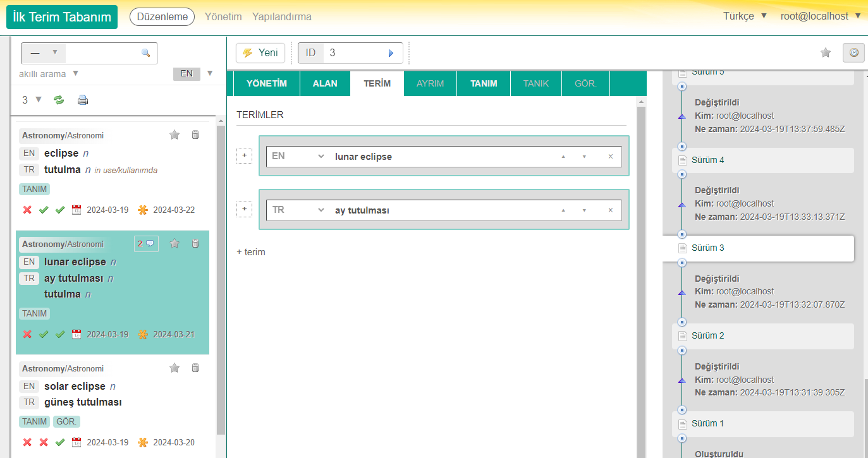Screen dimensions: 868x458
Task: Open the history clock icon at top right
Action: pyautogui.click(x=853, y=53)
